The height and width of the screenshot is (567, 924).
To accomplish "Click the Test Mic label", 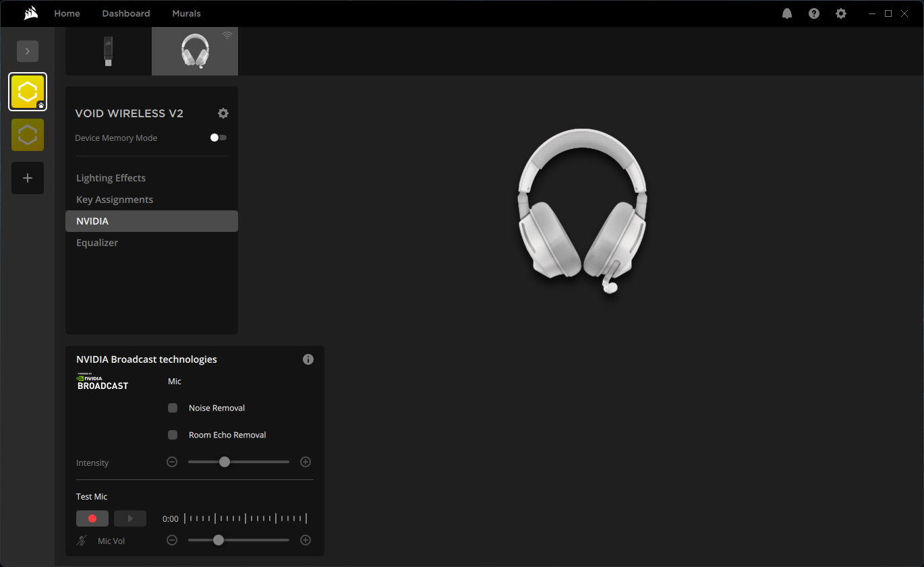I will click(x=92, y=497).
